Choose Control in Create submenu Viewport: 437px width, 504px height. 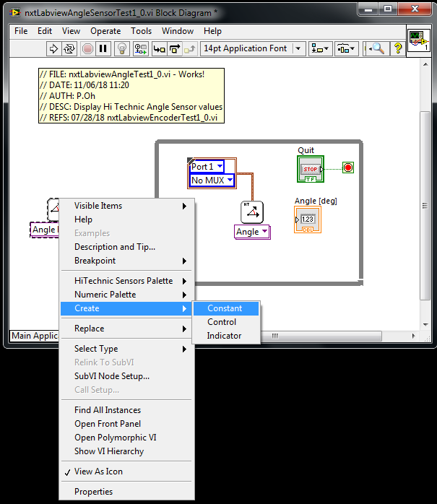pyautogui.click(x=226, y=322)
